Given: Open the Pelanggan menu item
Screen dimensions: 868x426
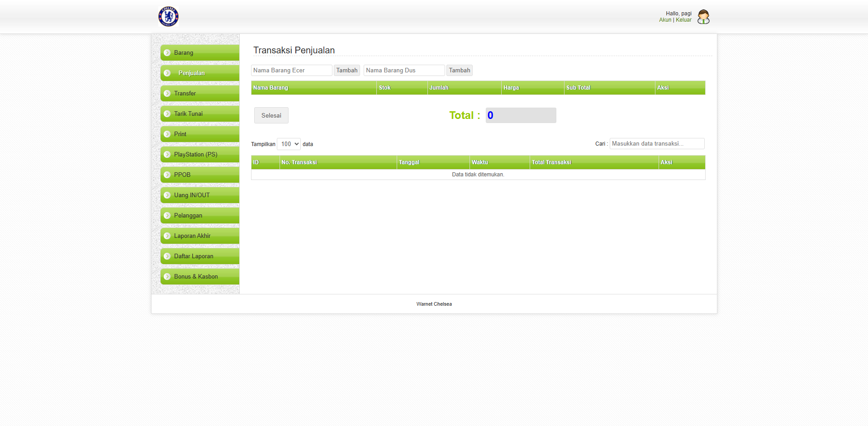Looking at the screenshot, I should pyautogui.click(x=188, y=216).
